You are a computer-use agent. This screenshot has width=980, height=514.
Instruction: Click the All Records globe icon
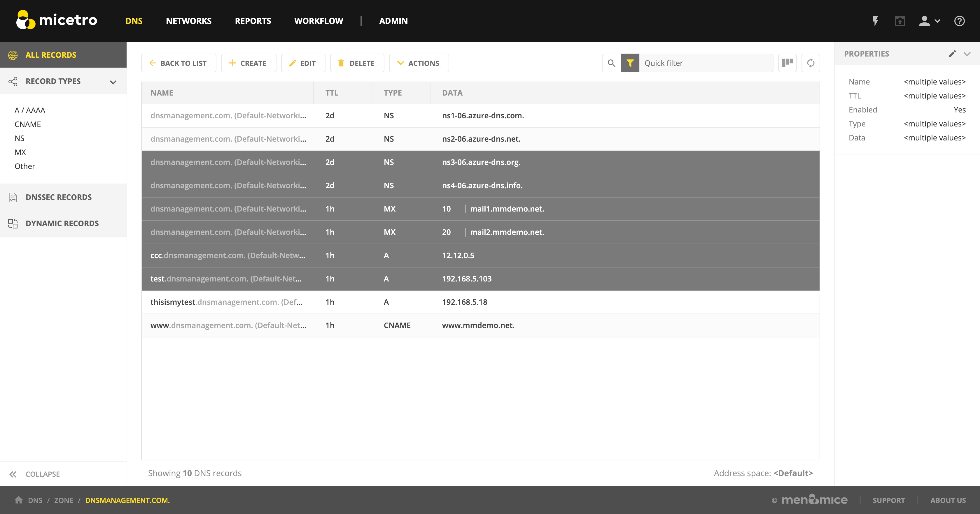[13, 55]
